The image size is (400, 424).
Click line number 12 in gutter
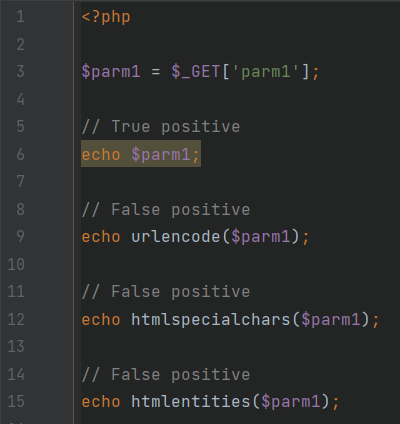(x=16, y=319)
